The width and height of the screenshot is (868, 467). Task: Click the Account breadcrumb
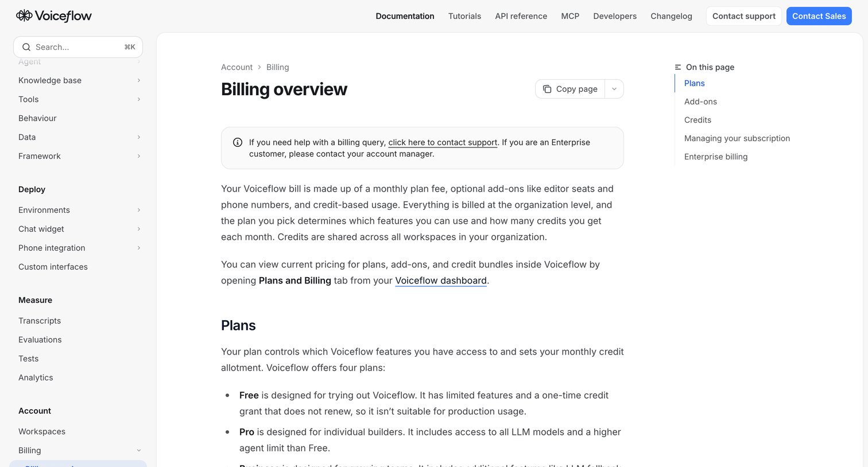click(x=237, y=67)
